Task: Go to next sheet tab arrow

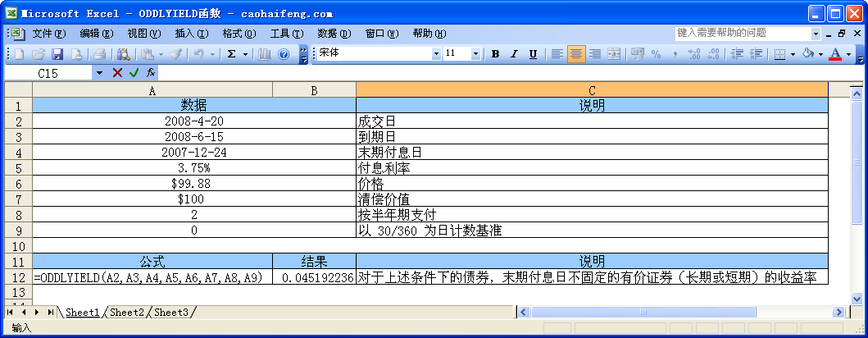Action: click(37, 313)
